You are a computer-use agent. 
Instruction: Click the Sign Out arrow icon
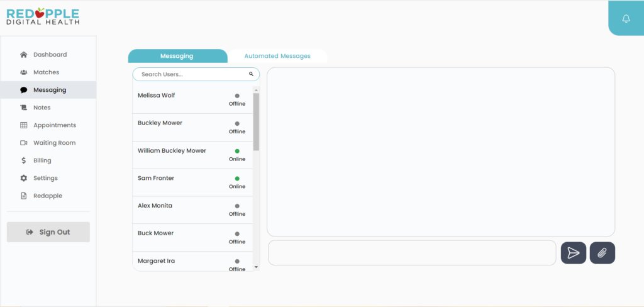pos(30,232)
